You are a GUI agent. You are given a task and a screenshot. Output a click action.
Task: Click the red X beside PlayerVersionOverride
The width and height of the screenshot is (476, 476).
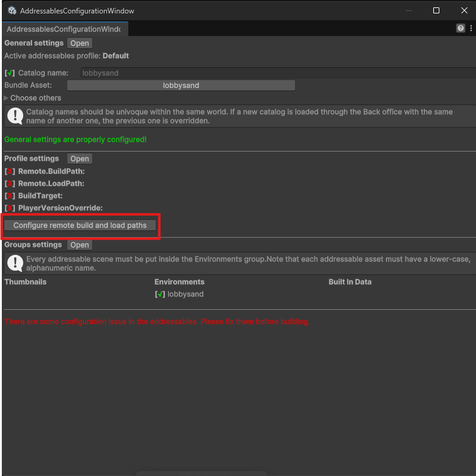click(10, 208)
